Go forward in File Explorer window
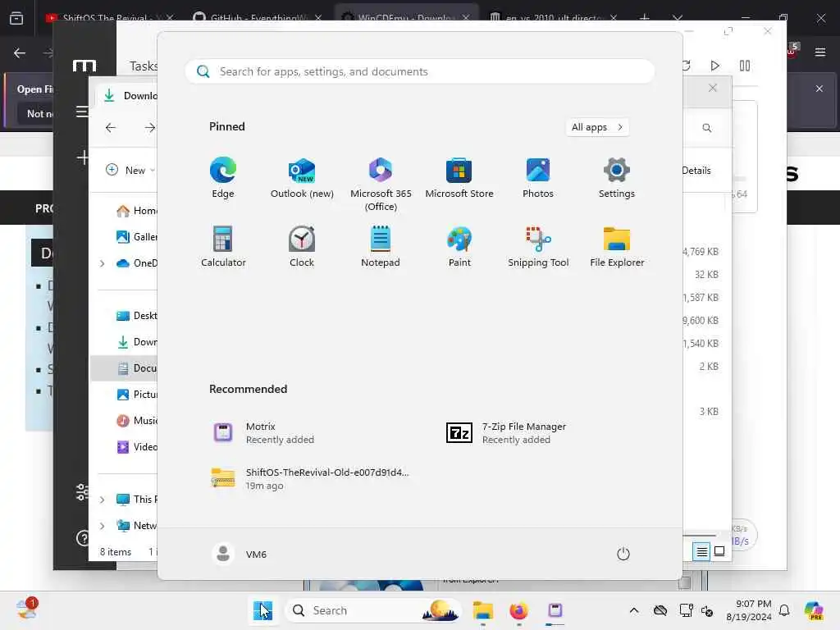 tap(149, 127)
